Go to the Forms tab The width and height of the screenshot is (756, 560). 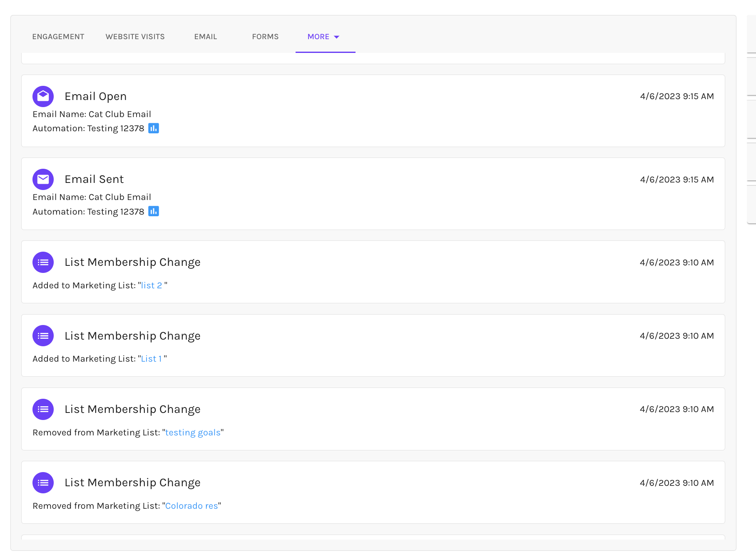coord(265,37)
